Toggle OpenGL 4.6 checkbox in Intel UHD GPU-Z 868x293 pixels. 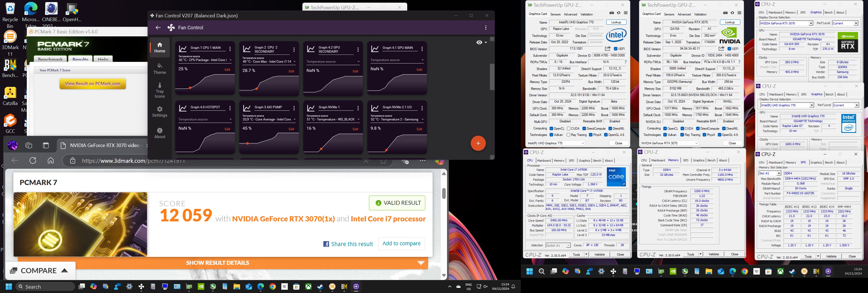[x=606, y=135]
